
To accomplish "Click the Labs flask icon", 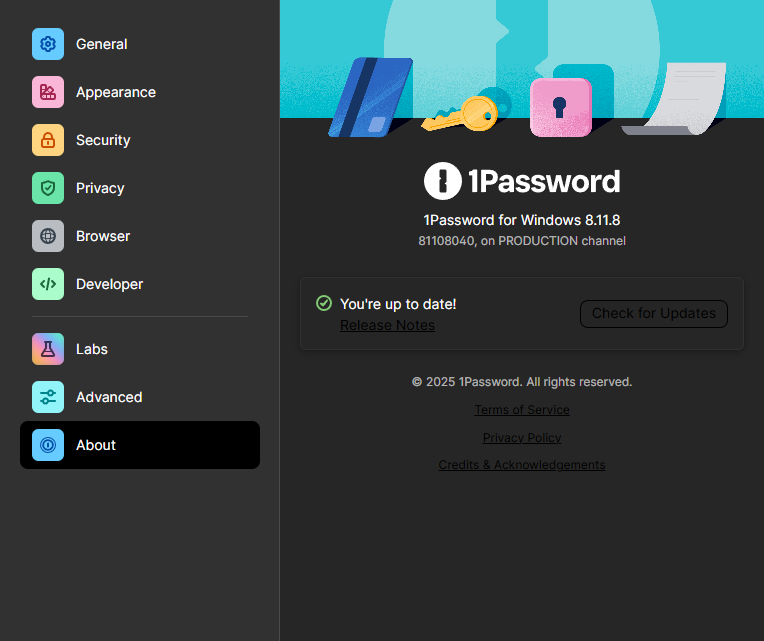I will point(48,349).
